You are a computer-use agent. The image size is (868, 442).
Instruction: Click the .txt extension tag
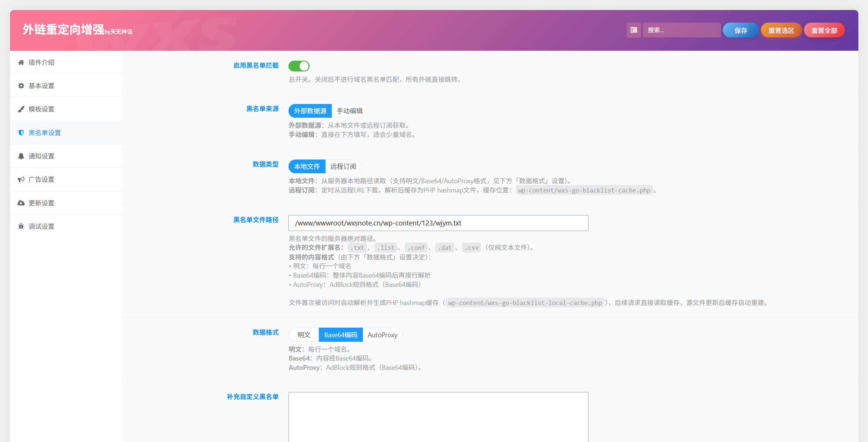[357, 248]
